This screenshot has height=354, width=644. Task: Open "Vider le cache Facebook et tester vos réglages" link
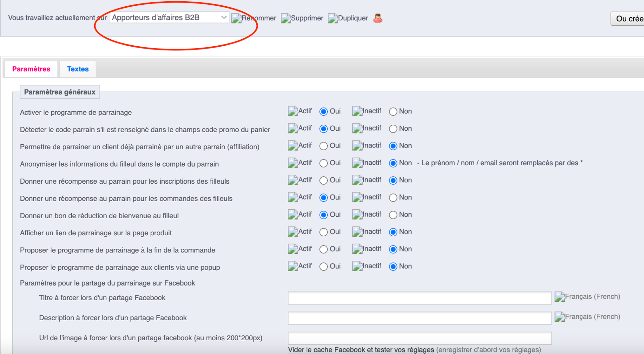[361, 350]
